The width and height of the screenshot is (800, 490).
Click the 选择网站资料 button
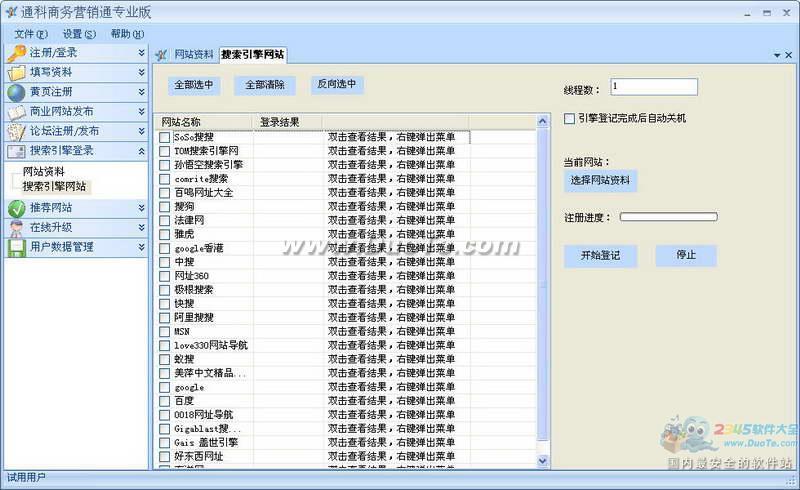(x=600, y=181)
